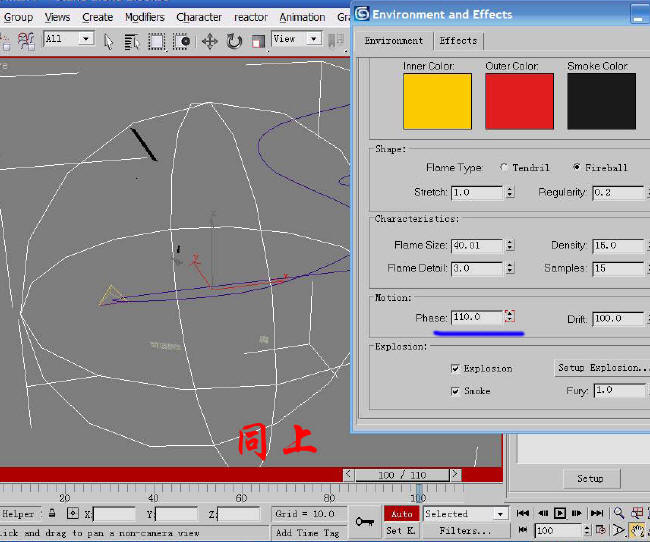Click the Zoom magnifier viewport icon

coord(620,513)
